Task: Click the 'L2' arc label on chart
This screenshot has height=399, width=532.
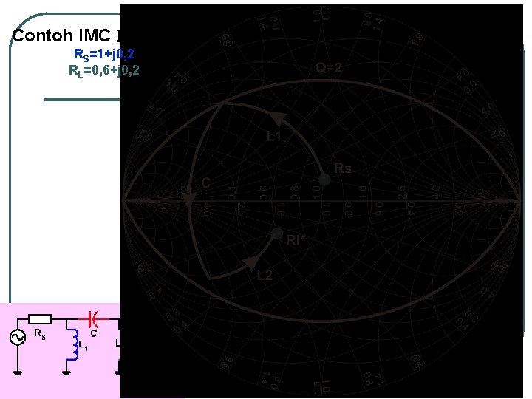Action: tap(265, 275)
